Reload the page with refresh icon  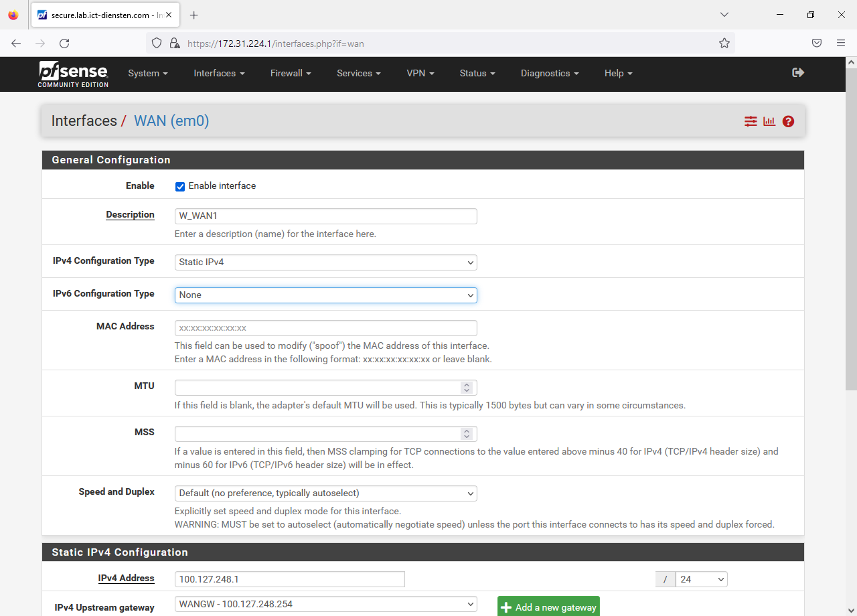64,43
